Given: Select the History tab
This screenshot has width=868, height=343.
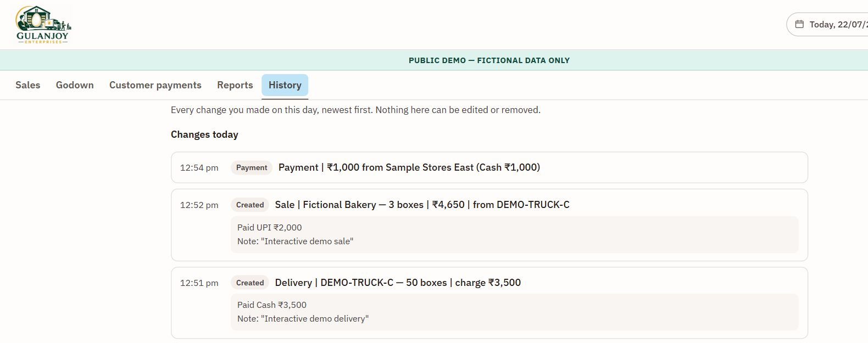Looking at the screenshot, I should (285, 85).
